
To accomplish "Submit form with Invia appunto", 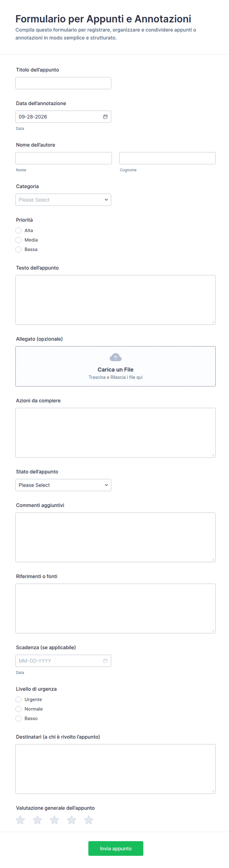I will 116,849.
